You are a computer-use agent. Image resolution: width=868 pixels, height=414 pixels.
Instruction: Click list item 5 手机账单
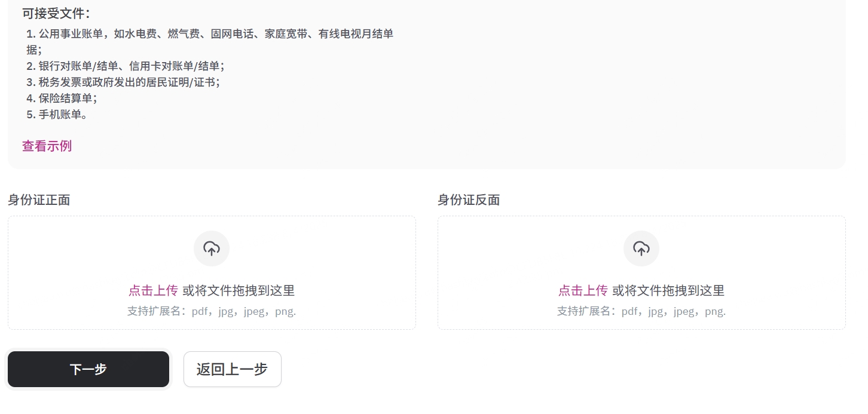(57, 114)
